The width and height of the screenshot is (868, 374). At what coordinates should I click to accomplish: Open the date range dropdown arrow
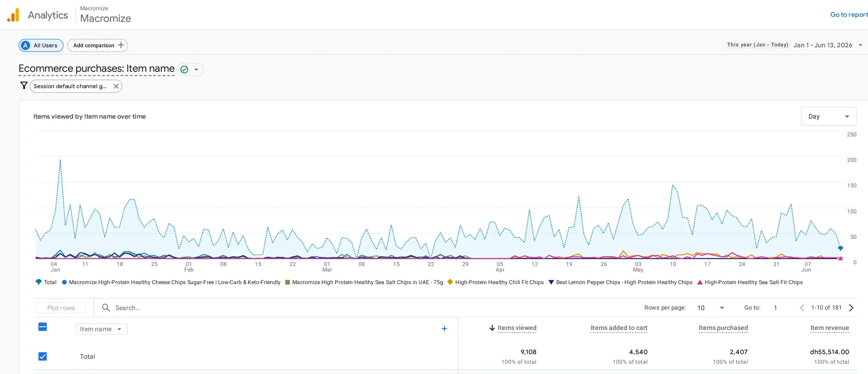[860, 45]
